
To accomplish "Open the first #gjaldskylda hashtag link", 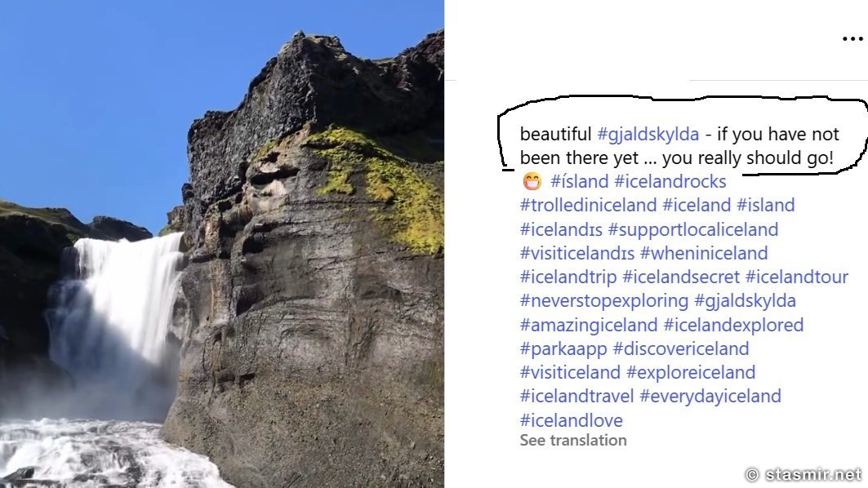I will pyautogui.click(x=648, y=135).
